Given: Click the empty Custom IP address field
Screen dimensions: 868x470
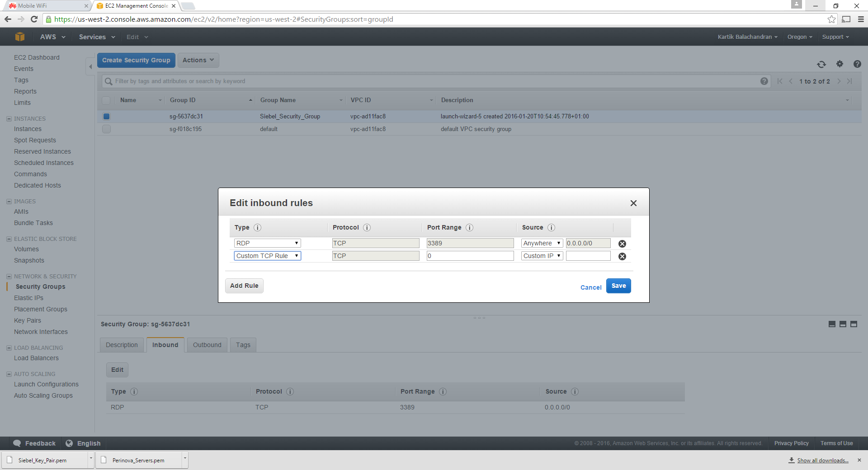Looking at the screenshot, I should tap(588, 256).
